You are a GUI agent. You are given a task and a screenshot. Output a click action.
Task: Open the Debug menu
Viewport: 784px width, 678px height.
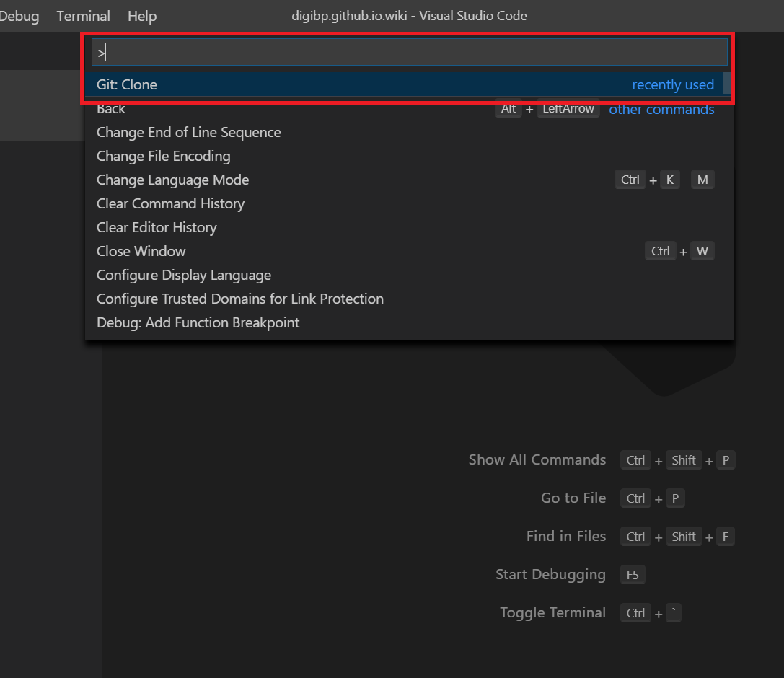pyautogui.click(x=19, y=16)
